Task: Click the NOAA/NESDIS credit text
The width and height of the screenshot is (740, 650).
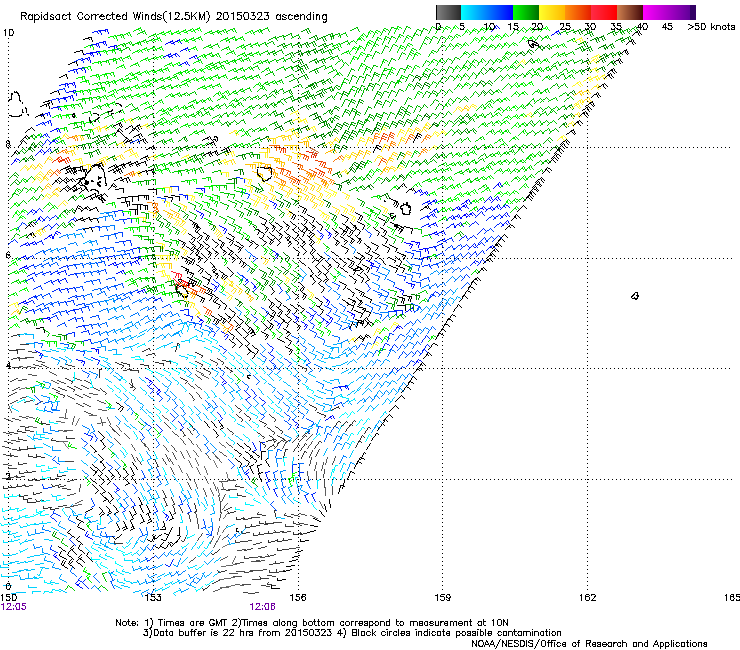Action: [589, 644]
